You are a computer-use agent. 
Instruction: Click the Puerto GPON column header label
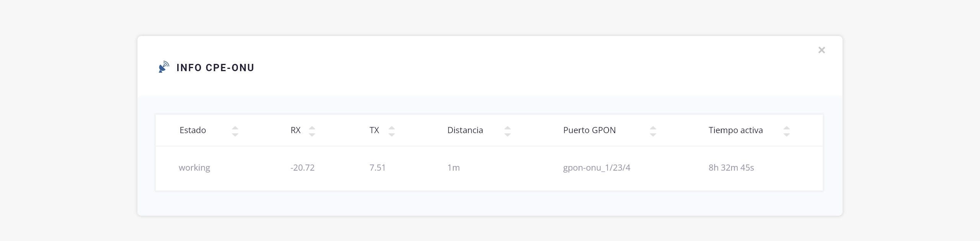coord(590,130)
